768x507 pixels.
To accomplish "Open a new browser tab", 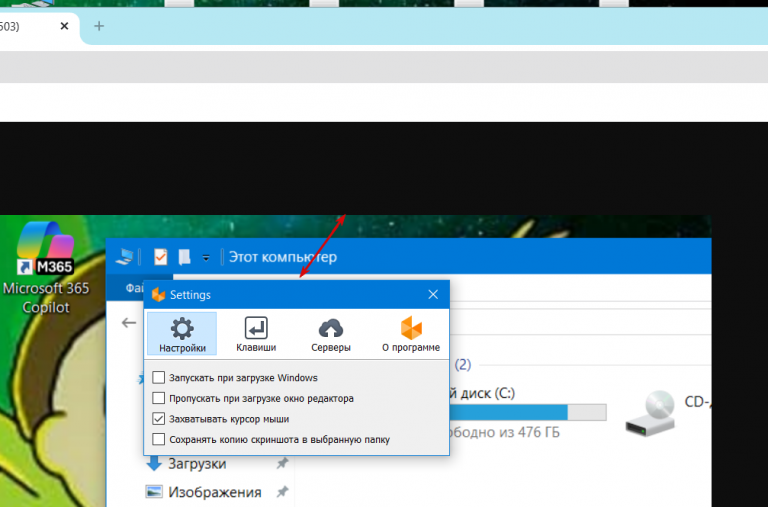I will (99, 26).
